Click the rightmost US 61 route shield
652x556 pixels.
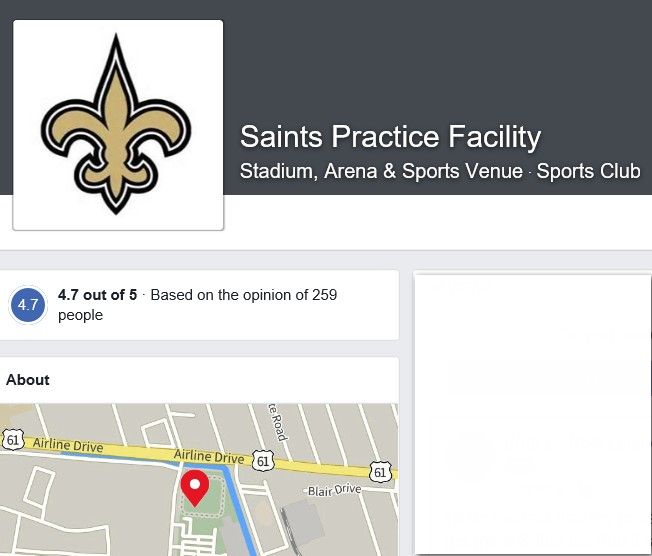click(x=380, y=472)
